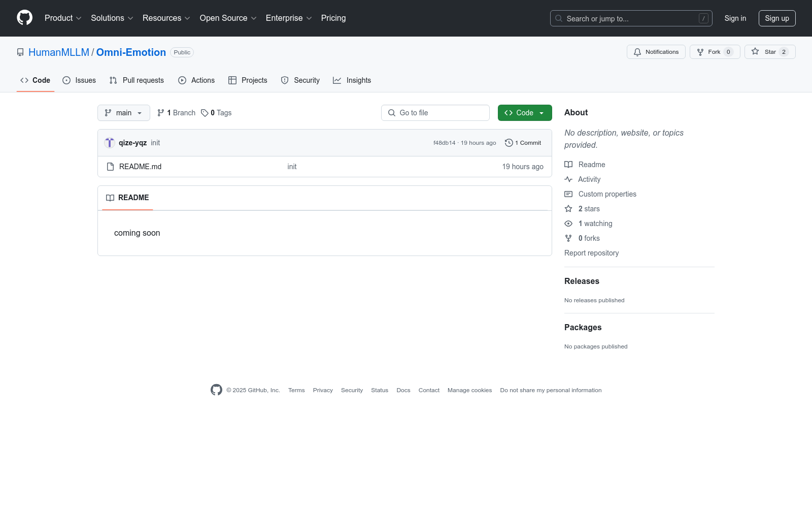
Task: Click the slash shortcut icon in search
Action: (x=703, y=18)
